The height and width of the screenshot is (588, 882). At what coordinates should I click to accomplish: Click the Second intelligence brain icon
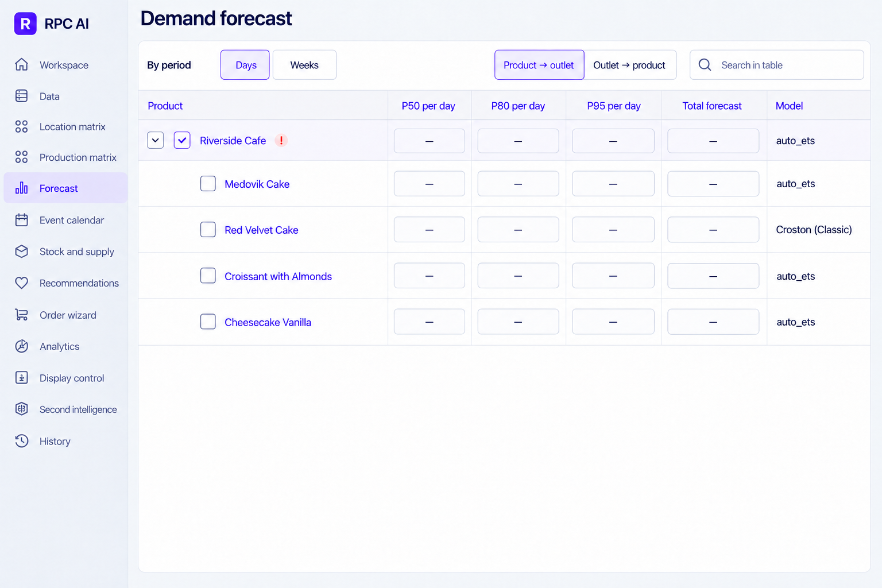(x=21, y=409)
